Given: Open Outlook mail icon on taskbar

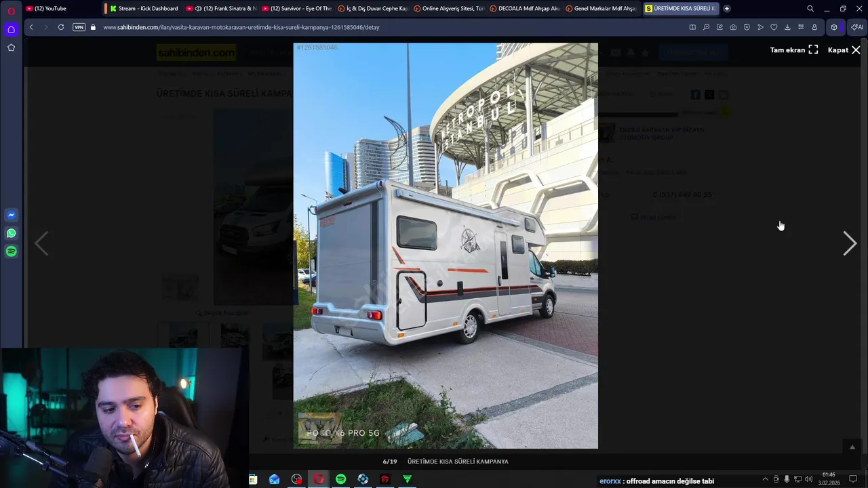Looking at the screenshot, I should click(x=275, y=479).
